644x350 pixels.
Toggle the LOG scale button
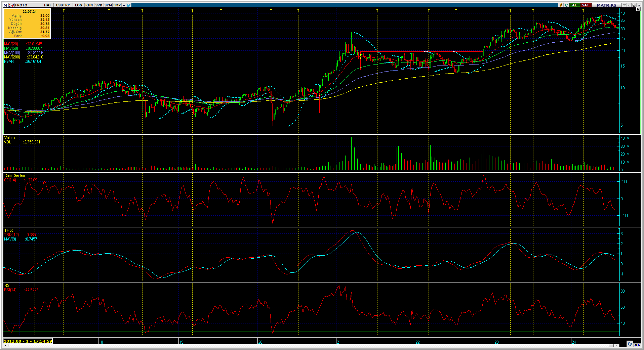(78, 5)
